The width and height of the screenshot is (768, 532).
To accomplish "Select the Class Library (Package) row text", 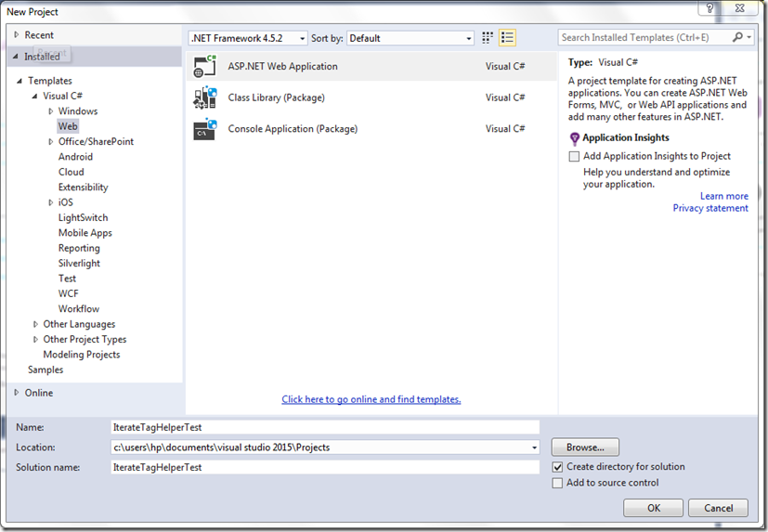I will (276, 97).
